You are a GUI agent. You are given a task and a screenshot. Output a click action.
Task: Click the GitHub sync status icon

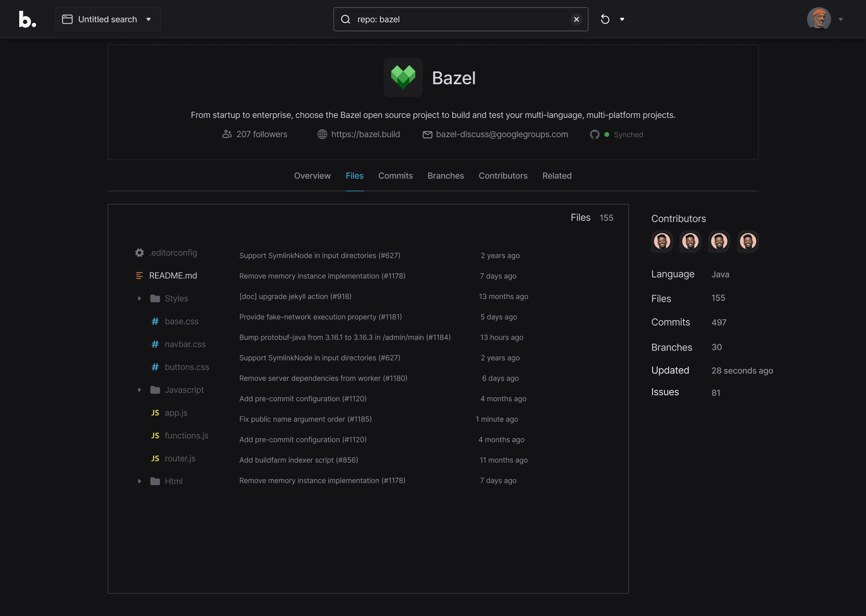tap(595, 134)
